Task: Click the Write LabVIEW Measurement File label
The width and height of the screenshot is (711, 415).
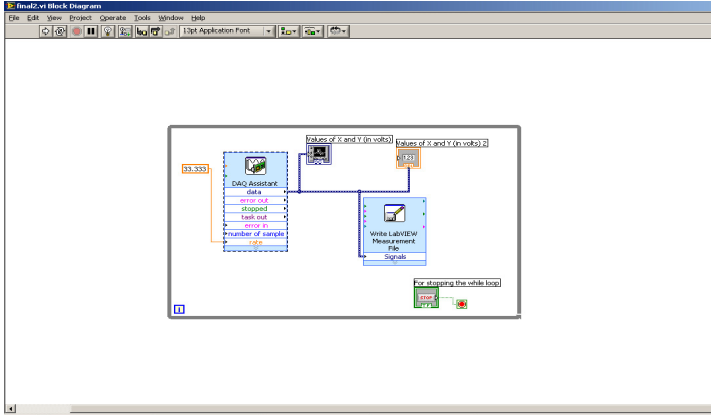Action: coord(394,241)
